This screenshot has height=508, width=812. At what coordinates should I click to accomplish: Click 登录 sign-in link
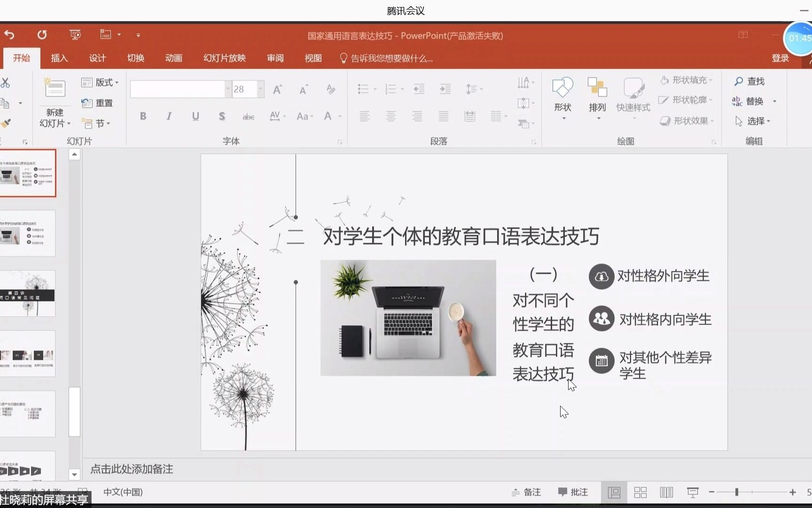coord(780,58)
